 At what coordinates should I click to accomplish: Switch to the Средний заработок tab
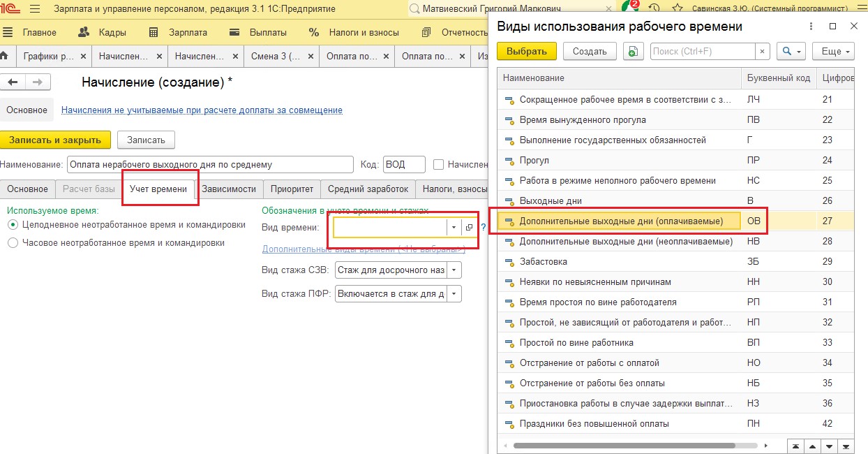tap(368, 189)
